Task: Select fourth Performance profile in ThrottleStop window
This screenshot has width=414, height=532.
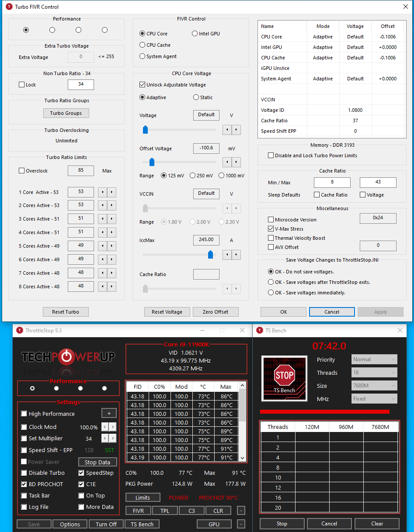Action: (104, 388)
